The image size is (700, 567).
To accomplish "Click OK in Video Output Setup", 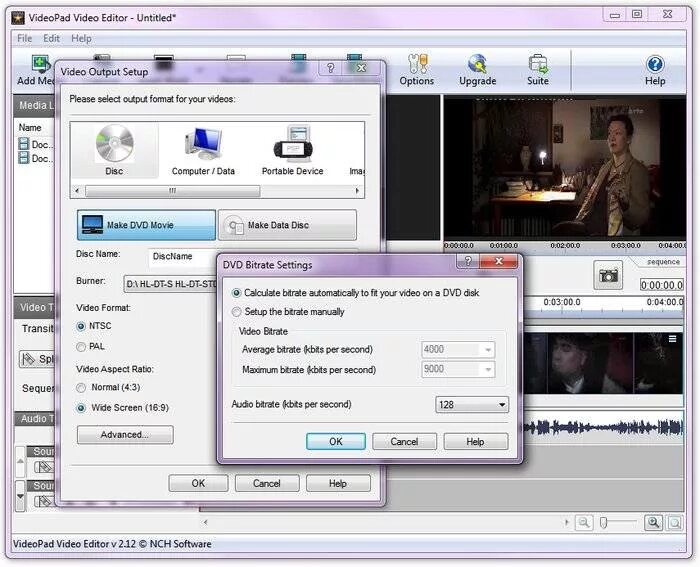I will click(x=198, y=484).
